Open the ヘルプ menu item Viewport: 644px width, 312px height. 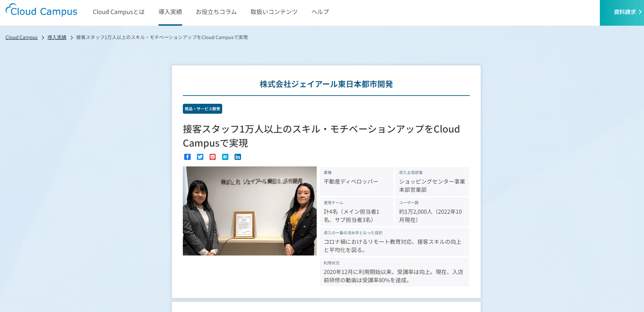[x=320, y=12]
